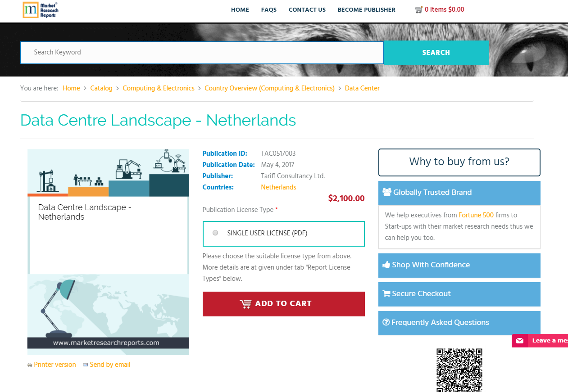568x392 pixels.
Task: Click the Why to buy from us box
Action: click(459, 162)
